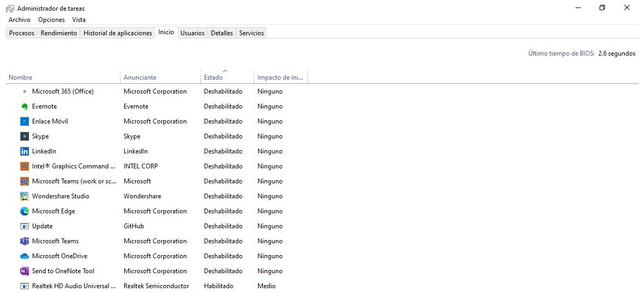
Task: Click the GitHub Update icon
Action: point(25,226)
